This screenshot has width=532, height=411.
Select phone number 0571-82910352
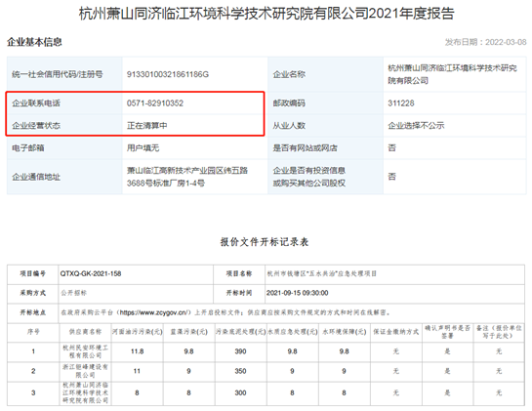point(155,103)
